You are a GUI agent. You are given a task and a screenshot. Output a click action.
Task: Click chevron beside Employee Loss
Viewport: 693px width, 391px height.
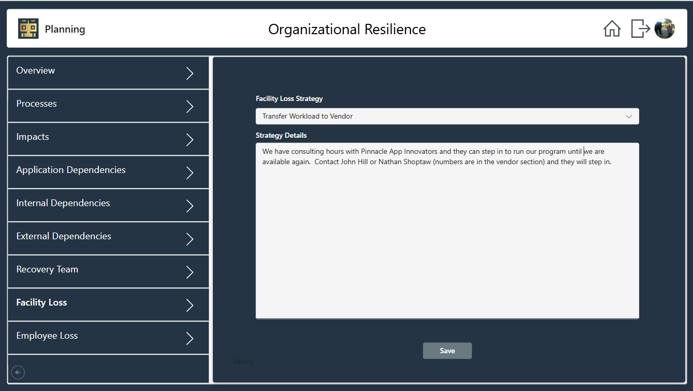(190, 338)
